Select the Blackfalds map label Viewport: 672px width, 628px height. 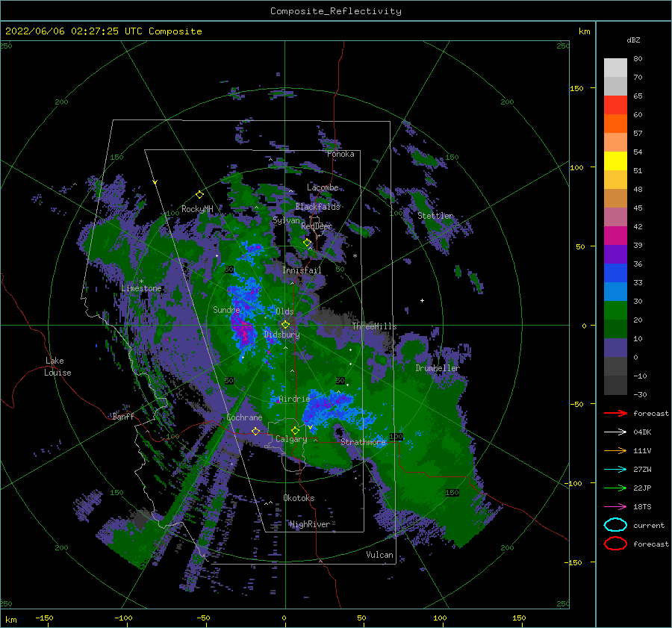tap(317, 207)
